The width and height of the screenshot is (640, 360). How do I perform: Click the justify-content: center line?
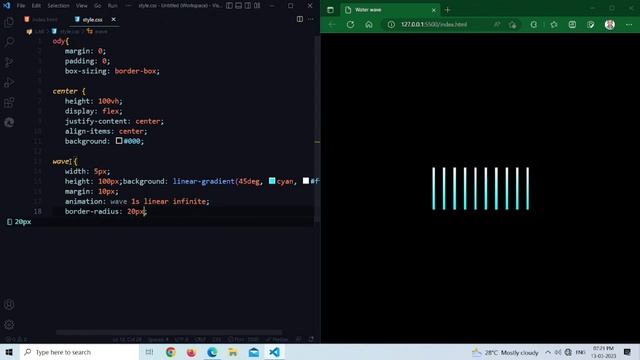click(114, 121)
